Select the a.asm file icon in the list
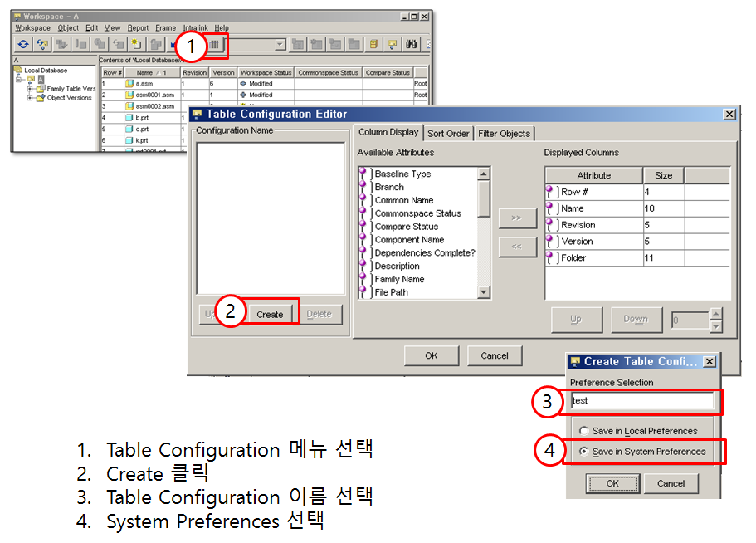 pos(129,84)
